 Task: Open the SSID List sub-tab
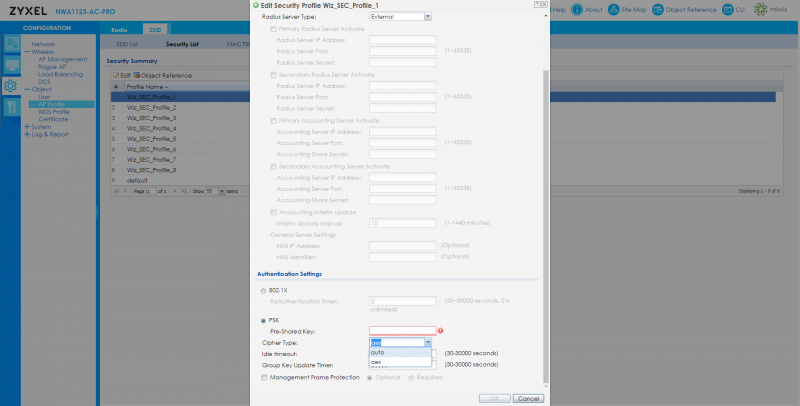pyautogui.click(x=127, y=44)
